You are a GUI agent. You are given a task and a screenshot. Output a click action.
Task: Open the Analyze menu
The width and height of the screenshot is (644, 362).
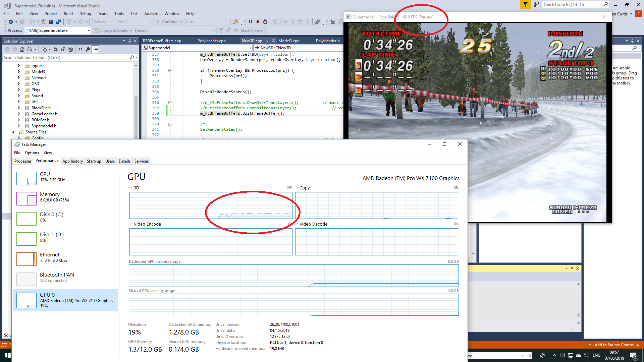click(x=151, y=14)
